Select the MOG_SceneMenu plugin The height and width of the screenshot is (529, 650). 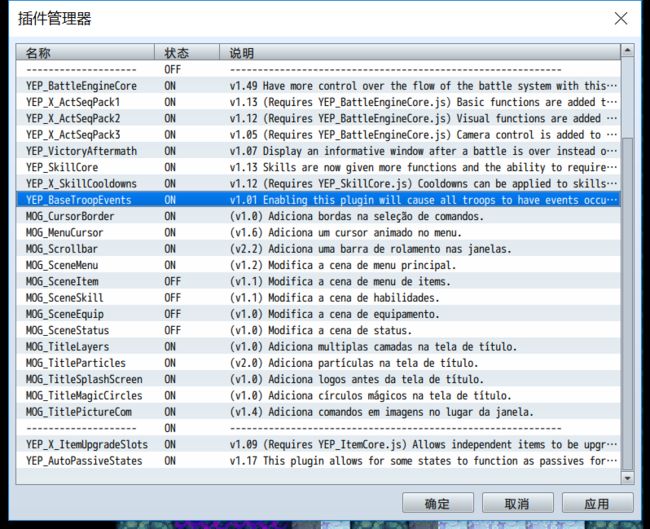pyautogui.click(x=318, y=265)
